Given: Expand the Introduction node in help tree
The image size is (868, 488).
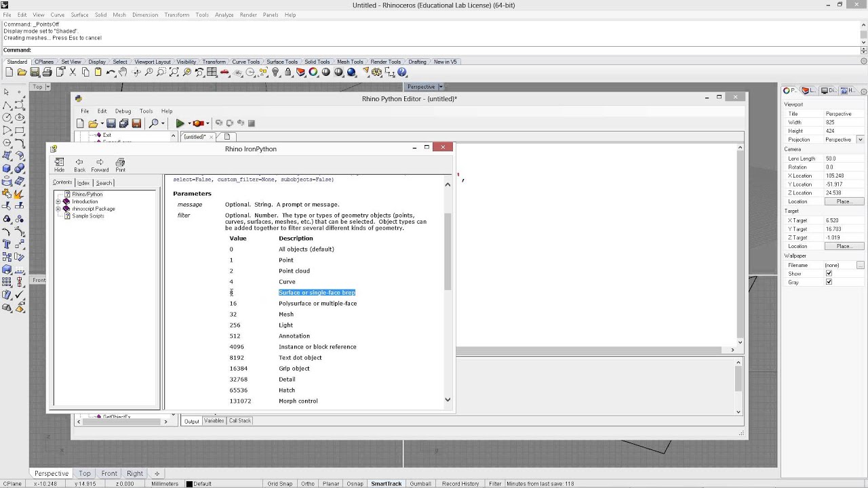Looking at the screenshot, I should point(58,201).
